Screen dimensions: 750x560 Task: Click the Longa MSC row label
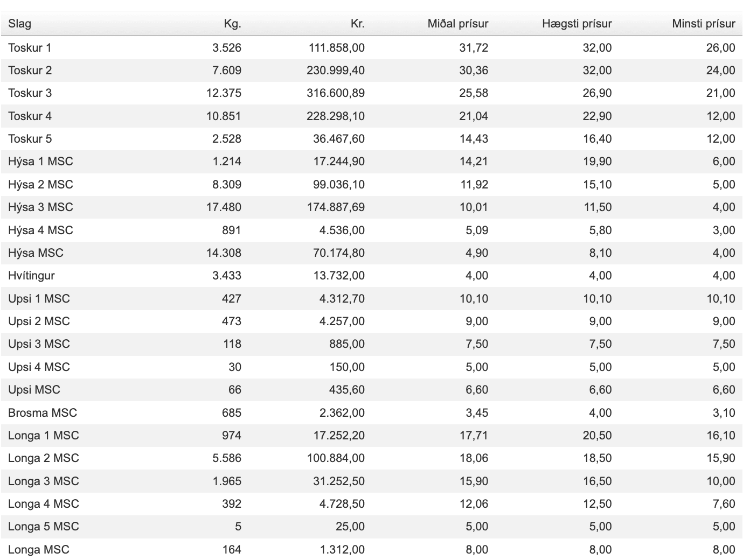[x=39, y=550]
